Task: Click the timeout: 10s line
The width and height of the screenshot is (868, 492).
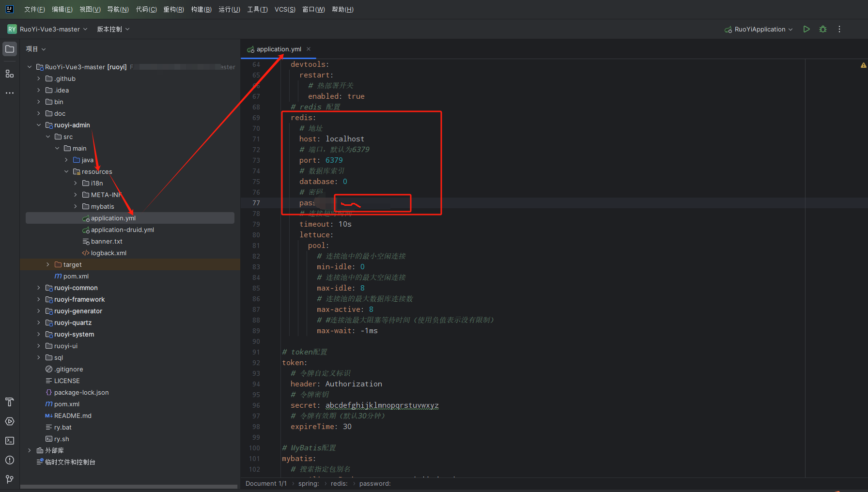Action: point(325,224)
